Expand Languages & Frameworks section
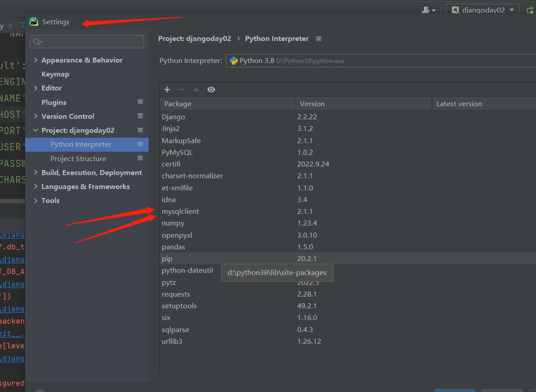This screenshot has height=392, width=536. point(36,186)
